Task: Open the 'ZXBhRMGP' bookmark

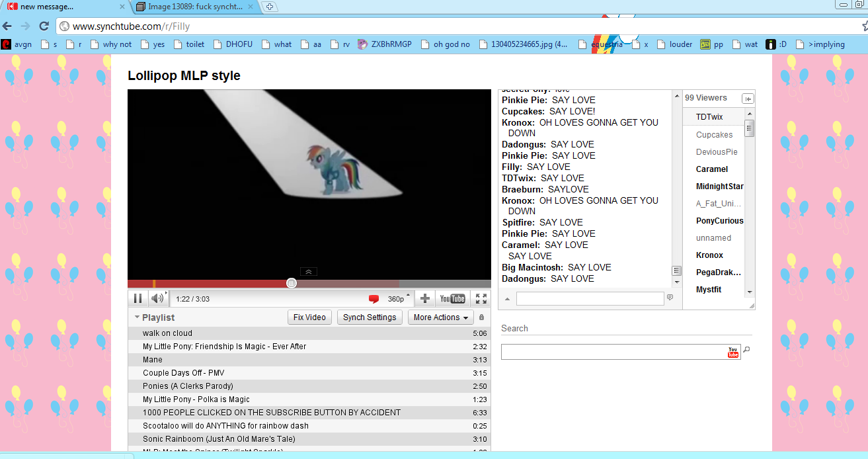Action: [x=385, y=44]
